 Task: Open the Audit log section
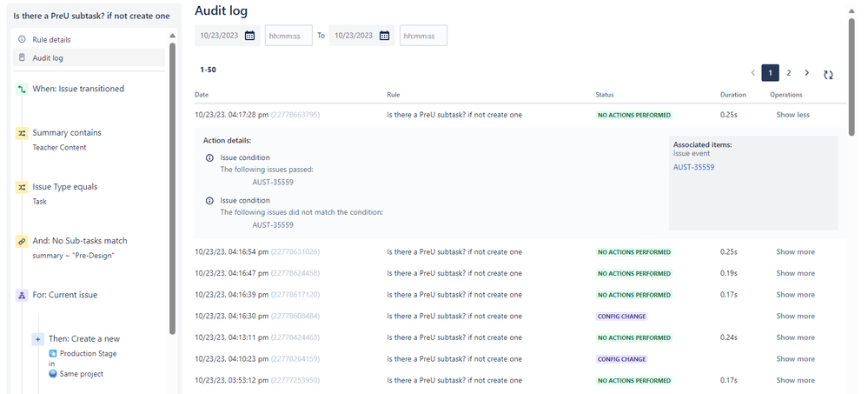coord(89,57)
